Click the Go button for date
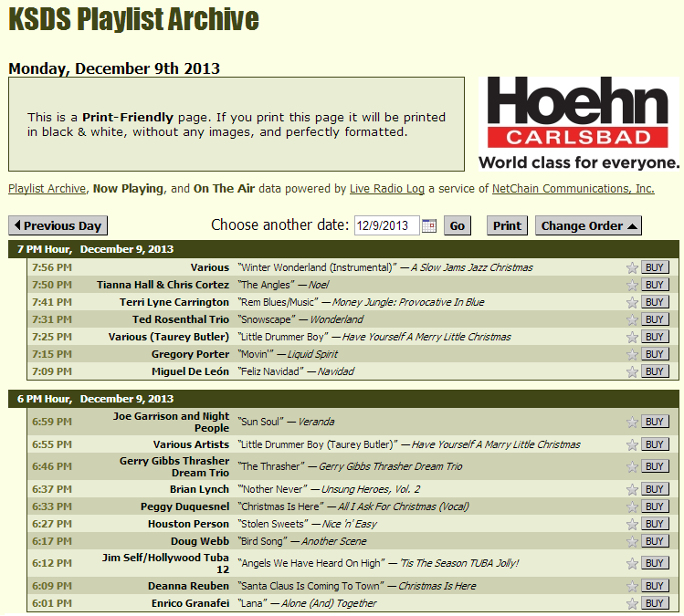The height and width of the screenshot is (616, 684). [x=458, y=225]
